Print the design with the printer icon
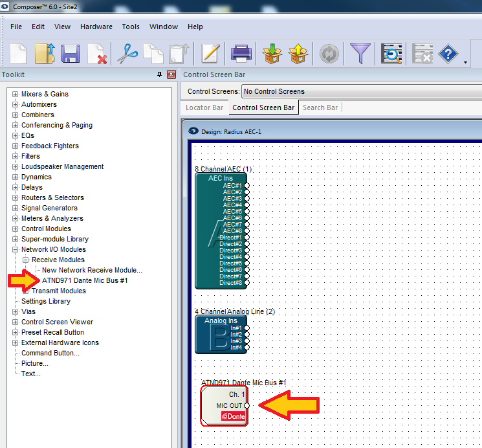Viewport: 482px width, 448px height. click(x=241, y=54)
